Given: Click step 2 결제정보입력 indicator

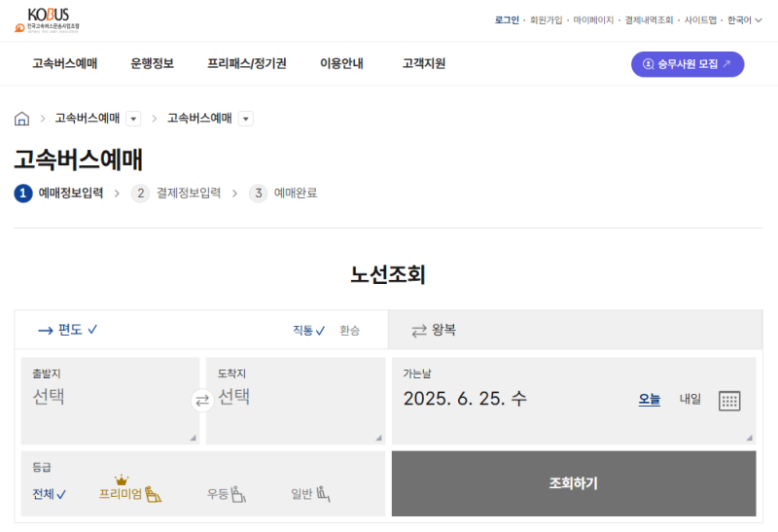Looking at the screenshot, I should [176, 193].
